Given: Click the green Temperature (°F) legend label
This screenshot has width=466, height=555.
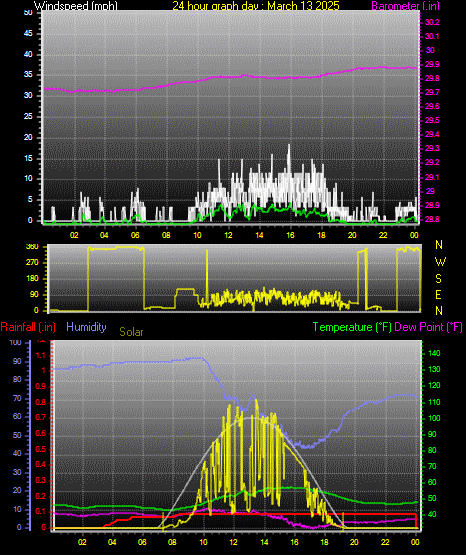Looking at the screenshot, I should 352,327.
